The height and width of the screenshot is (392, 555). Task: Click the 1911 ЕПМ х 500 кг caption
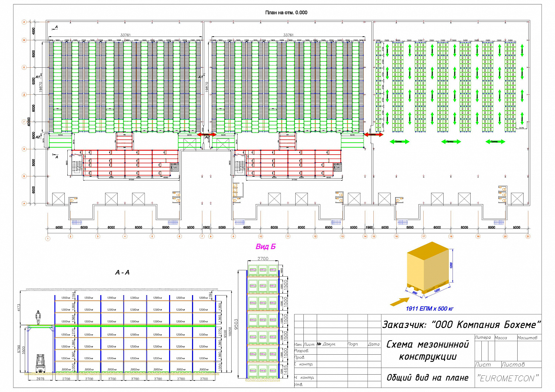point(430,308)
